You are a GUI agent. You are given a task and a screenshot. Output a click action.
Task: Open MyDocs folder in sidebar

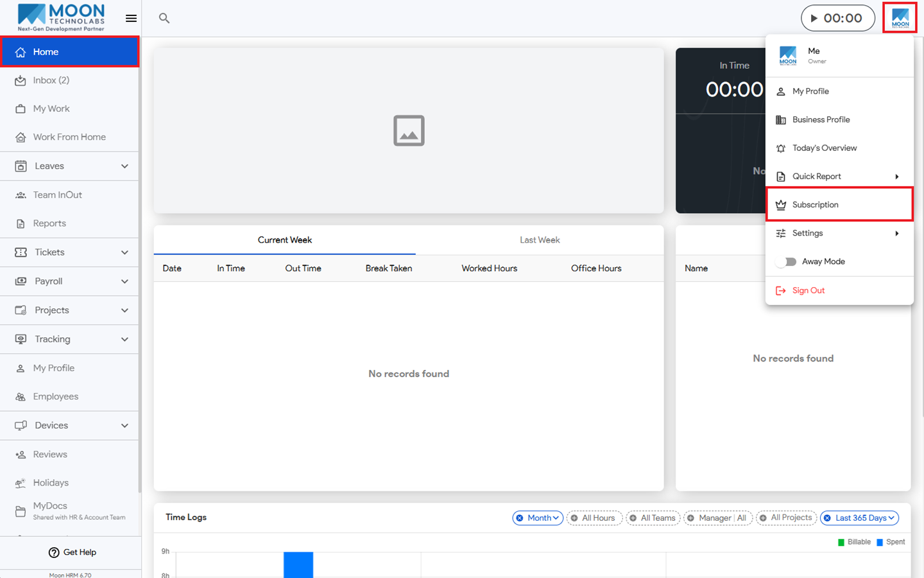point(69,511)
